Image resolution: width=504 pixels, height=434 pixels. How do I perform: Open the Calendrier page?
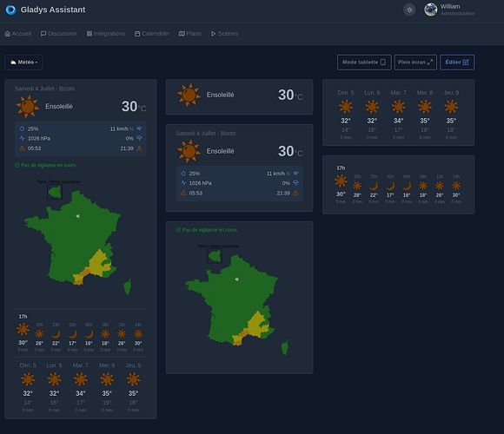click(x=152, y=34)
